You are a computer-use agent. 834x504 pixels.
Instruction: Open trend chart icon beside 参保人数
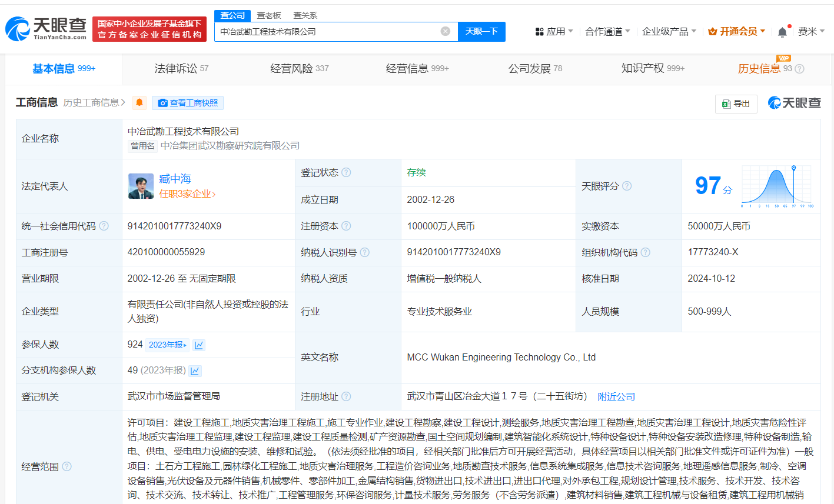(x=199, y=345)
